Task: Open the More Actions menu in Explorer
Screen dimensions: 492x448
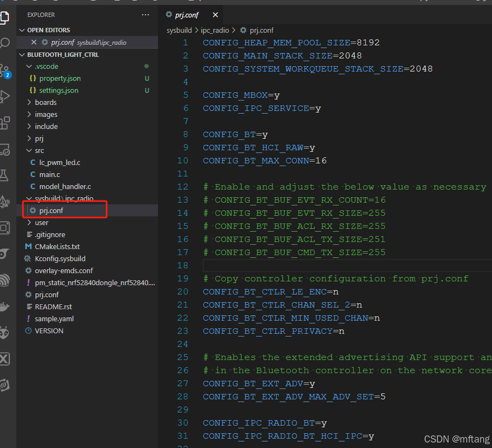Action: click(x=145, y=15)
